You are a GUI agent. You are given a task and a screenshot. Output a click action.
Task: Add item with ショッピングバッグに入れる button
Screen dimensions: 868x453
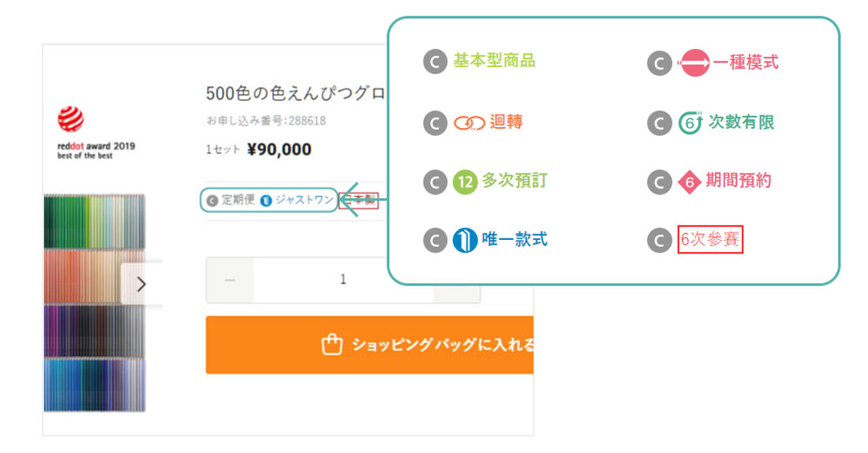coord(369,345)
